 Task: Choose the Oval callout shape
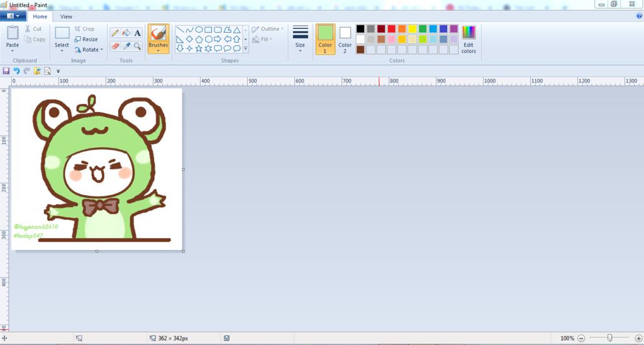(227, 48)
